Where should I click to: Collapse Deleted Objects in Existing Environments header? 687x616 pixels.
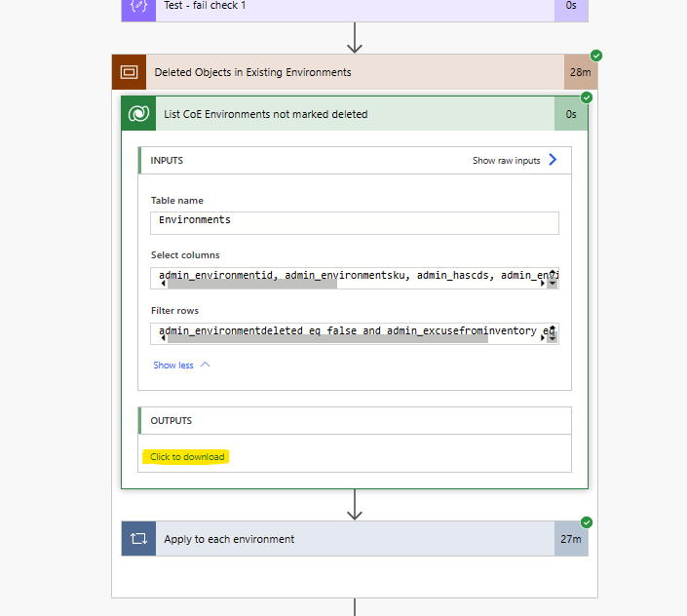(x=355, y=72)
